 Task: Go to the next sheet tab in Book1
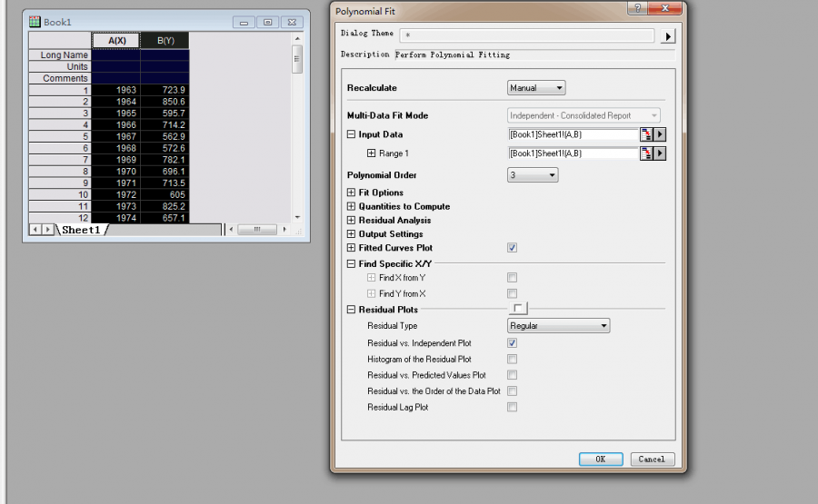(47, 230)
